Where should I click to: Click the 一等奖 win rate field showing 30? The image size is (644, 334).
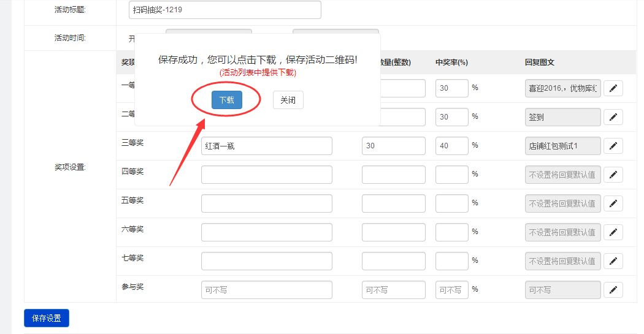pyautogui.click(x=451, y=88)
